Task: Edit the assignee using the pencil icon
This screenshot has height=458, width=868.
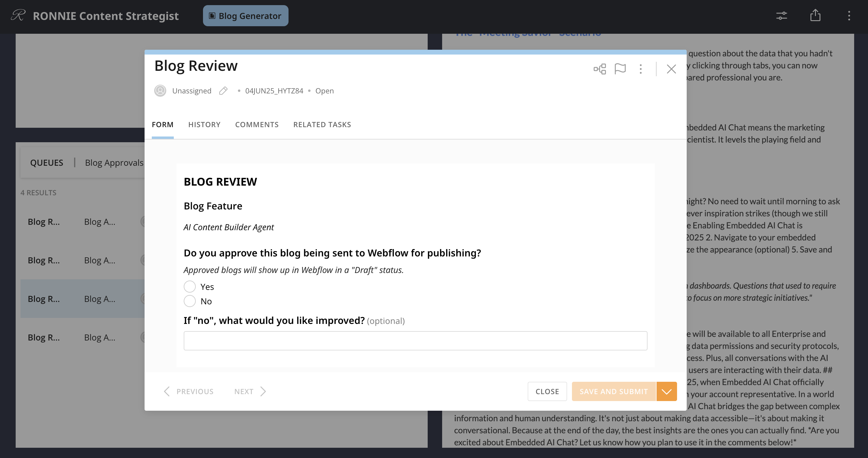Action: pos(223,91)
